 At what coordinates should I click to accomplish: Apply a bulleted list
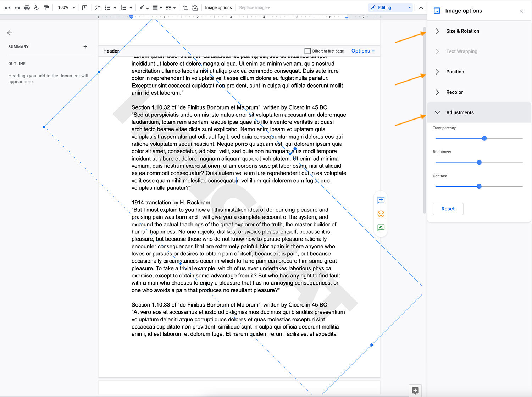[x=107, y=7]
